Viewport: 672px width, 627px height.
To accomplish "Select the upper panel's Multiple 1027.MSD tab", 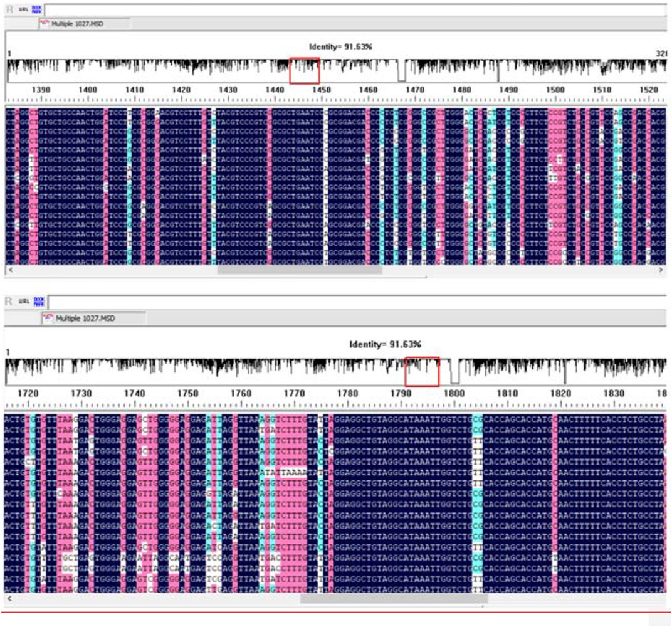I will tap(84, 24).
